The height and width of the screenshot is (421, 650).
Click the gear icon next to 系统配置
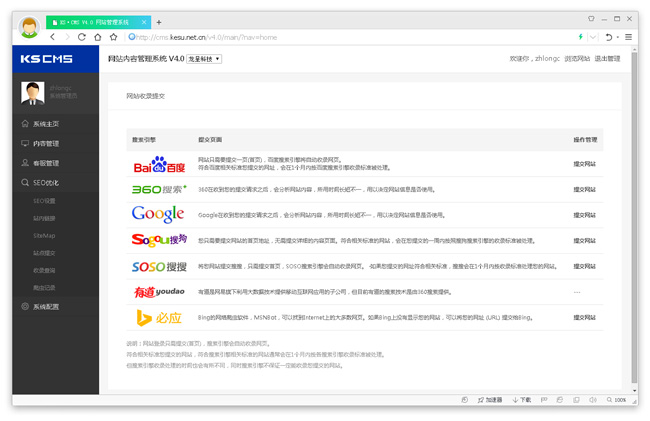tap(25, 306)
